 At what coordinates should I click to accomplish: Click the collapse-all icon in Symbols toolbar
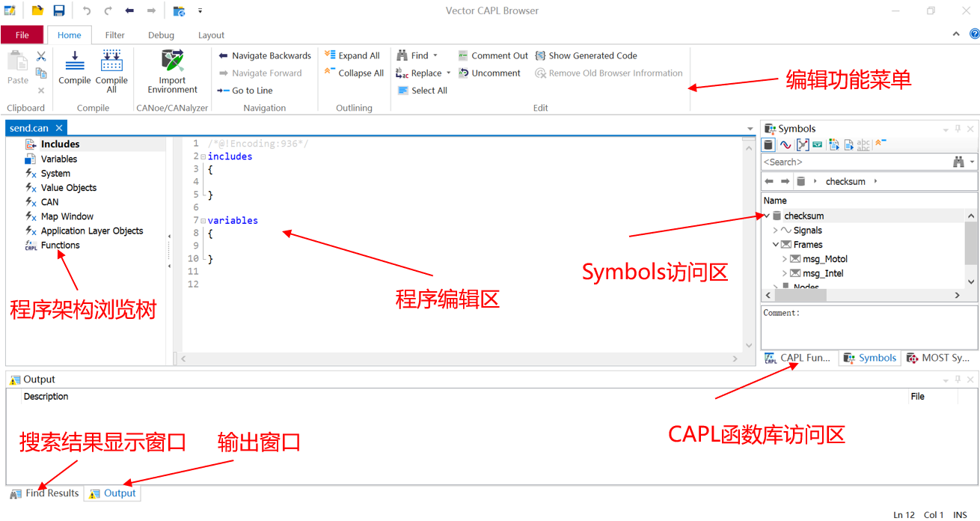pos(881,142)
